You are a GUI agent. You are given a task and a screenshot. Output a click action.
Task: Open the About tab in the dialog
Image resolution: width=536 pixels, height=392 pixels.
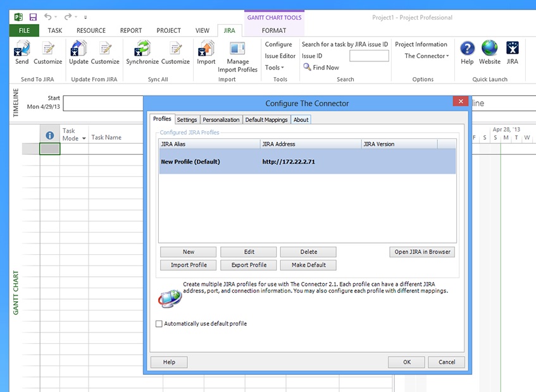pos(301,120)
